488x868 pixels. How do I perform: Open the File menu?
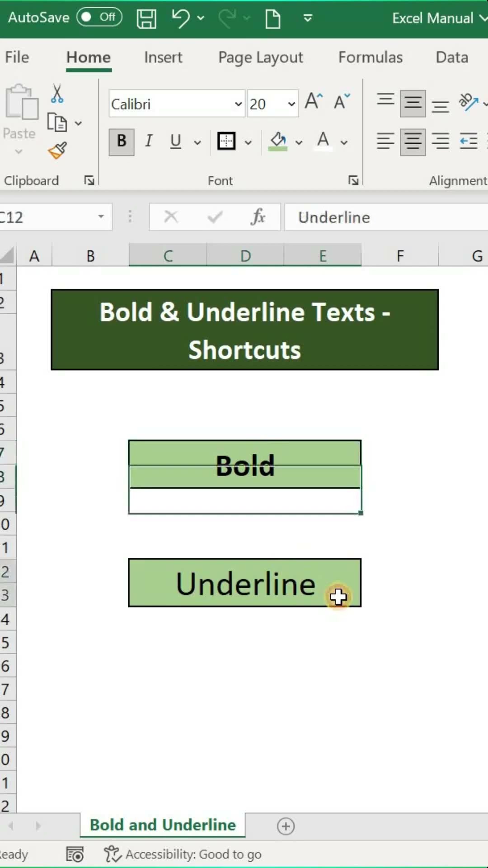click(17, 57)
